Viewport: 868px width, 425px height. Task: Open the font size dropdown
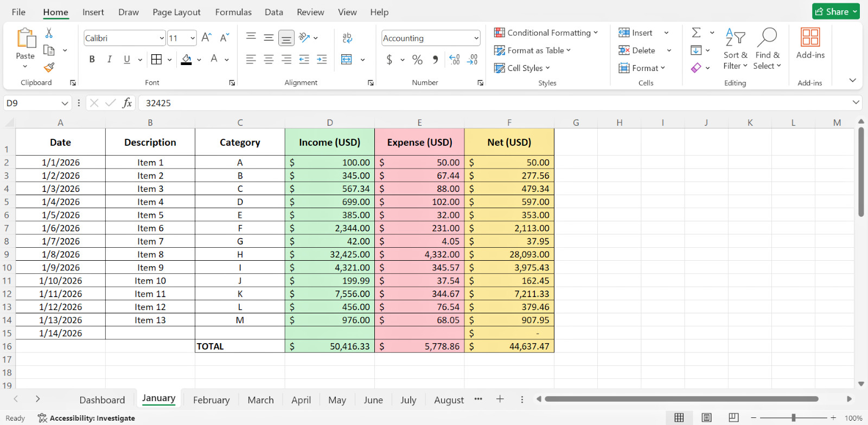click(193, 38)
